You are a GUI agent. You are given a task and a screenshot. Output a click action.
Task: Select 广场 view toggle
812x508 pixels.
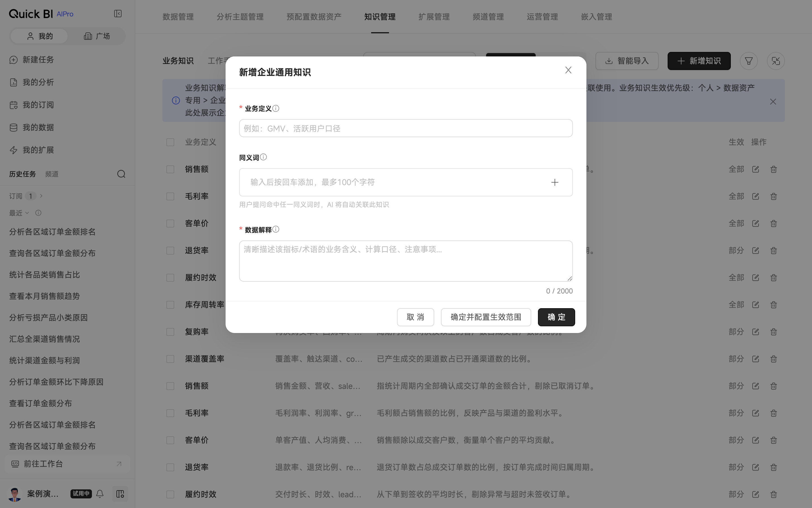[x=97, y=36]
